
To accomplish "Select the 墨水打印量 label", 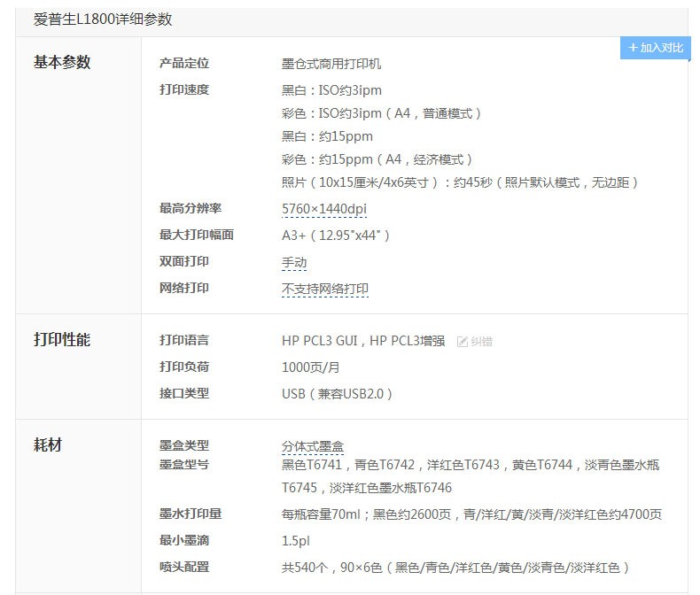I will pyautogui.click(x=191, y=514).
